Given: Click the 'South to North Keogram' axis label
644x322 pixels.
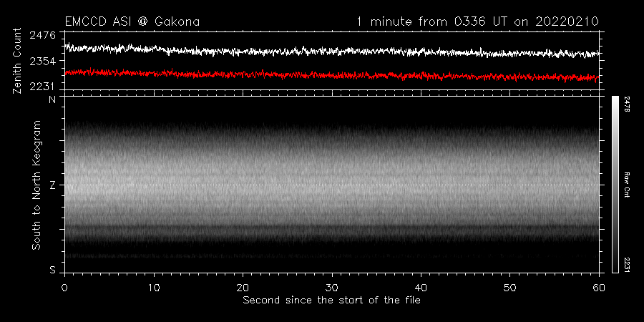Looking at the screenshot, I should point(36,185).
